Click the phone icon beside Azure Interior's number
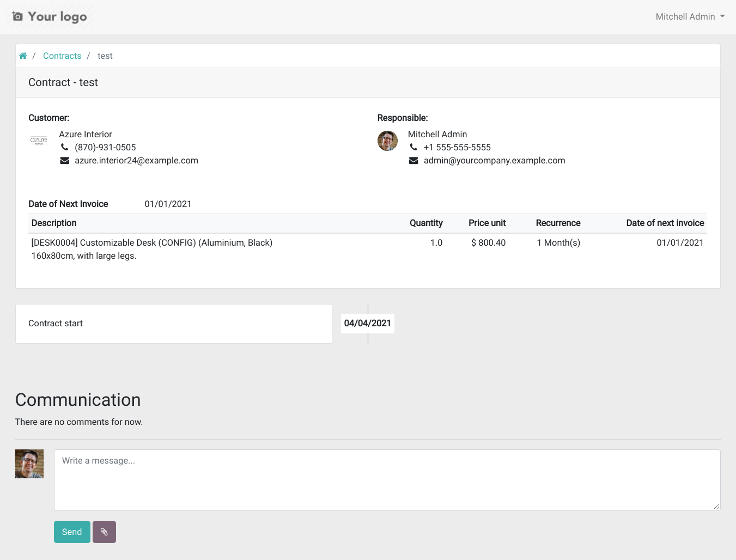The height and width of the screenshot is (560, 736). click(x=64, y=147)
